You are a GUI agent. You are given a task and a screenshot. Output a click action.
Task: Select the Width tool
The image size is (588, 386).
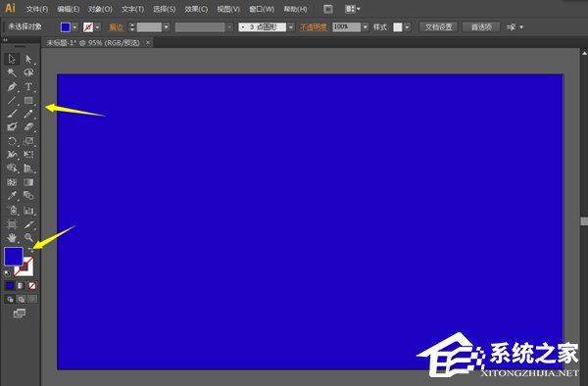pyautogui.click(x=12, y=155)
